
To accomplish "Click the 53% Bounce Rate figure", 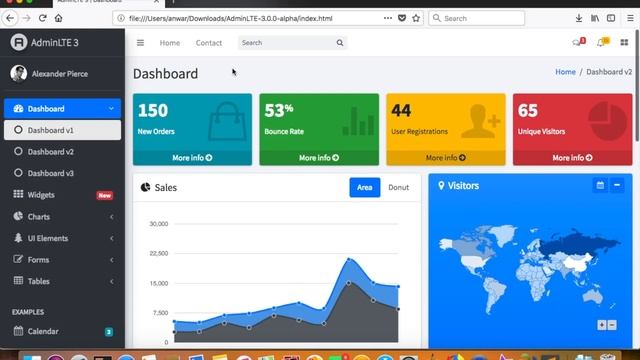I will (279, 110).
